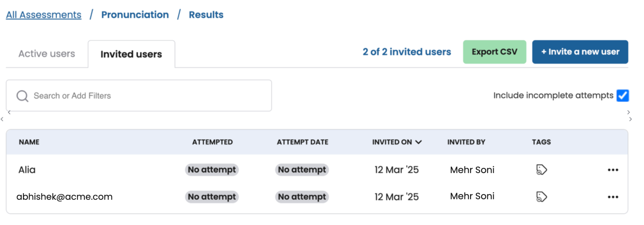This screenshot has height=225, width=644.
Task: Click the magnifier search icon
Action: (22, 96)
